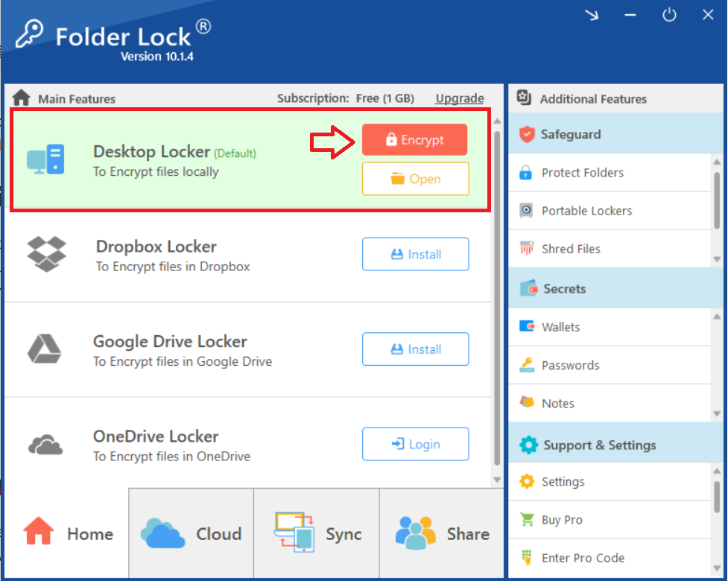Click the Secrets list down arrow
This screenshot has height=581, width=728.
coord(717,413)
